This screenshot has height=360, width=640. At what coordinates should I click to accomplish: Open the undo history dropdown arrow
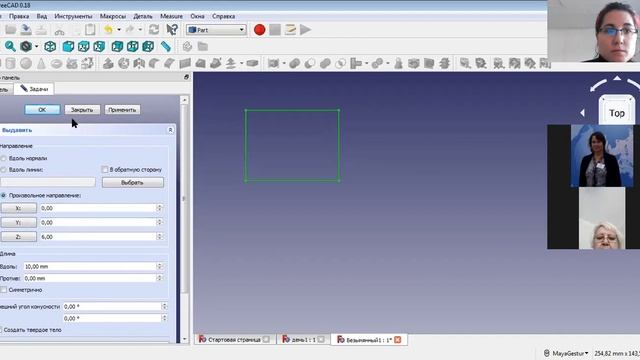[x=119, y=29]
